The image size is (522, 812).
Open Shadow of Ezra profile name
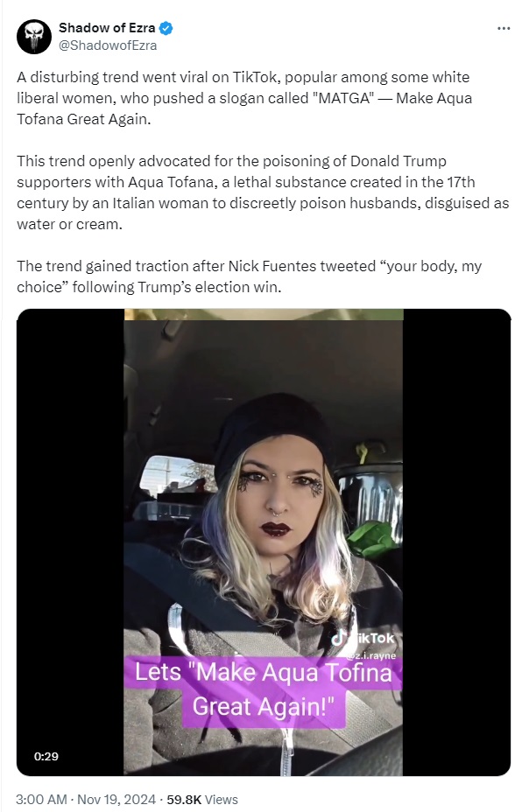pyautogui.click(x=107, y=28)
